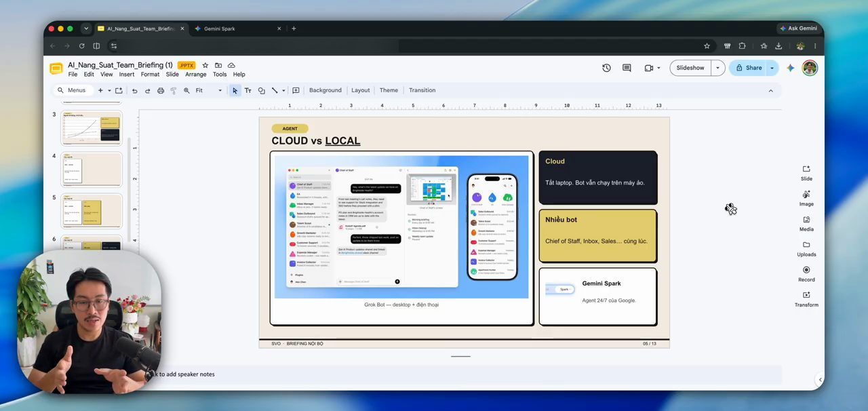Open Chrome three-dot menu
Screen dimensions: 868x411
click(814, 46)
